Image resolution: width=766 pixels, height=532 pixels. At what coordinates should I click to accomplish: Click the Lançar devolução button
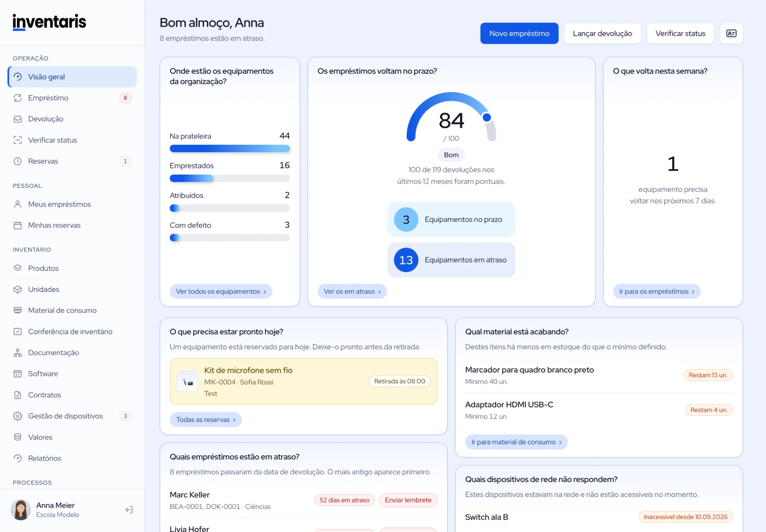(602, 34)
